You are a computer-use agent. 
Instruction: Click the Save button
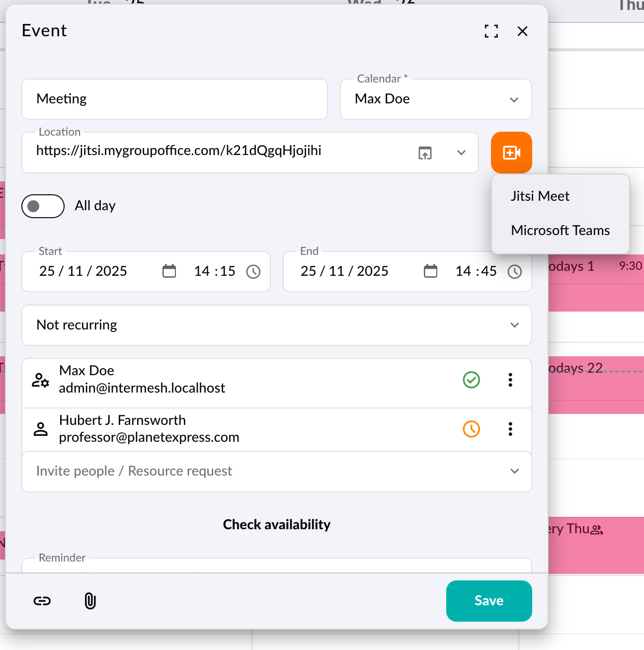[488, 601]
